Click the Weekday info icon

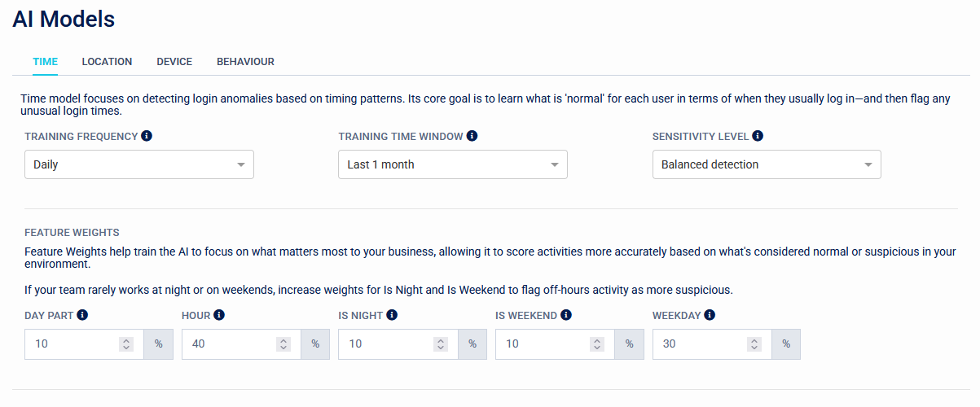pyautogui.click(x=710, y=315)
